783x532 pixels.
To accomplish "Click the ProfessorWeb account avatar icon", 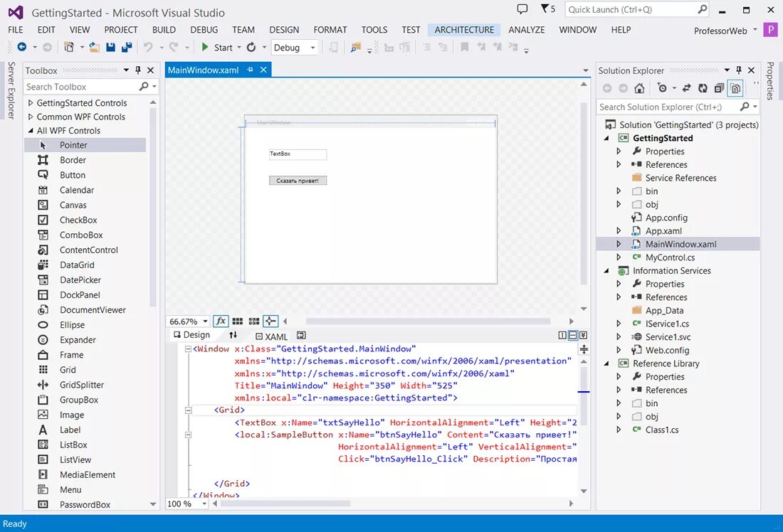I will pos(770,29).
